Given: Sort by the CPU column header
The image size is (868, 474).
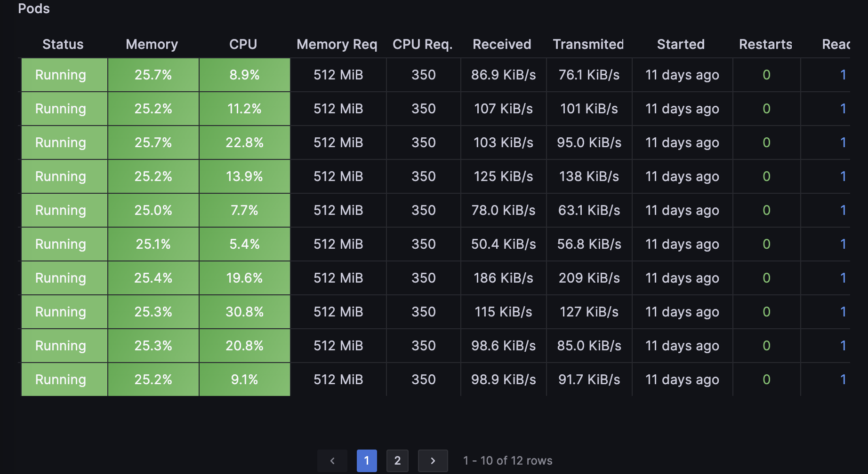Looking at the screenshot, I should 243,44.
